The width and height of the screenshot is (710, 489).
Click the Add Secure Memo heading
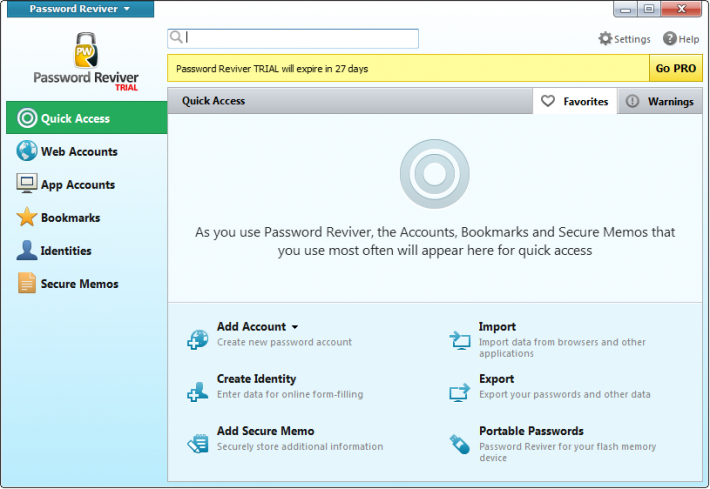pyautogui.click(x=265, y=431)
